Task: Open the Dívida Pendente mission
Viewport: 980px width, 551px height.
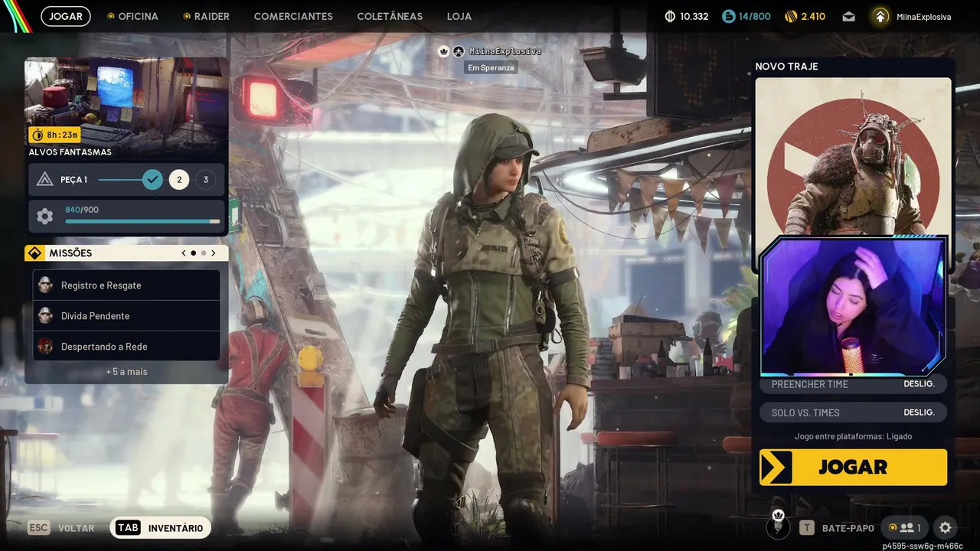Action: pos(126,316)
